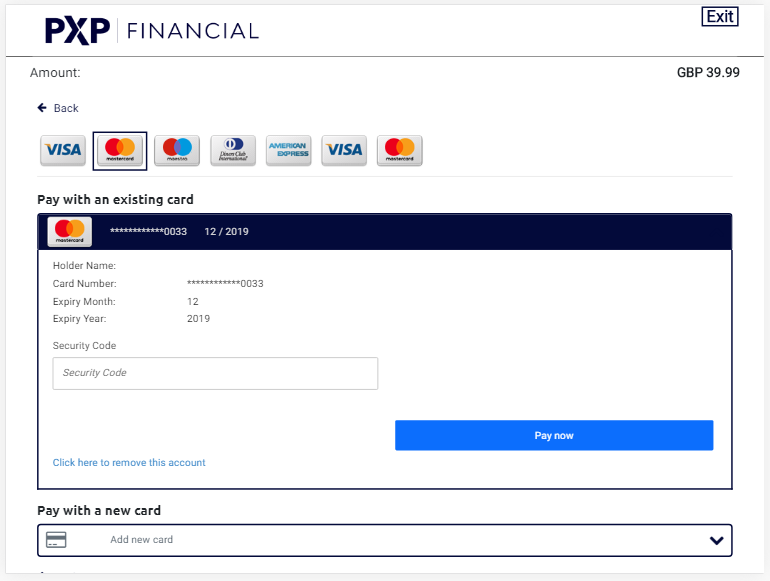
Task: Exit the payment page
Action: pyautogui.click(x=720, y=17)
